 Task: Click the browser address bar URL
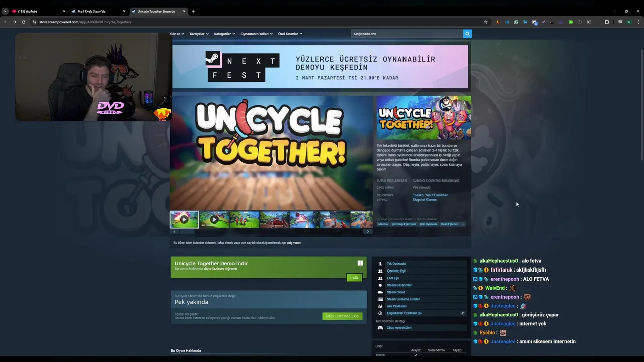(85, 22)
